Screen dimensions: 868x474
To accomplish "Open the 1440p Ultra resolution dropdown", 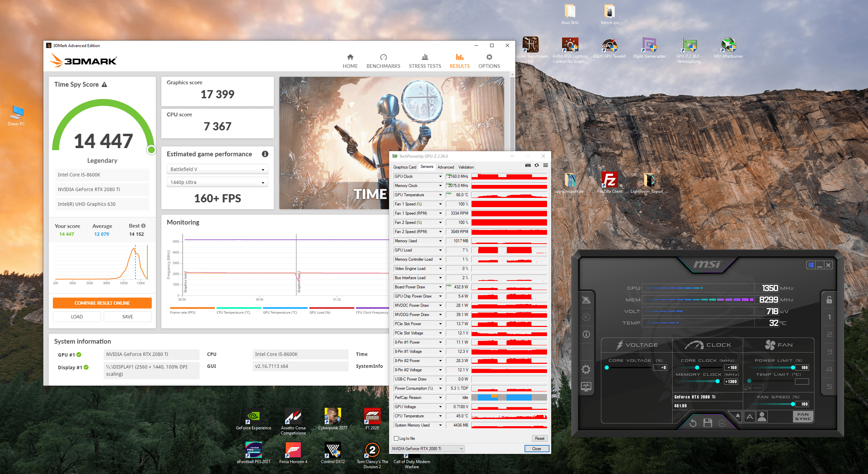I will click(x=217, y=182).
